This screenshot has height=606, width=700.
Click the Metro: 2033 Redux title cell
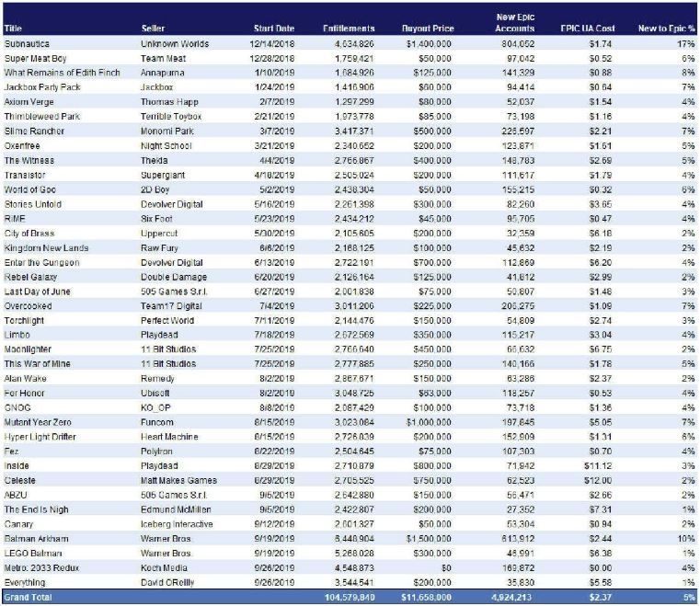[41, 568]
